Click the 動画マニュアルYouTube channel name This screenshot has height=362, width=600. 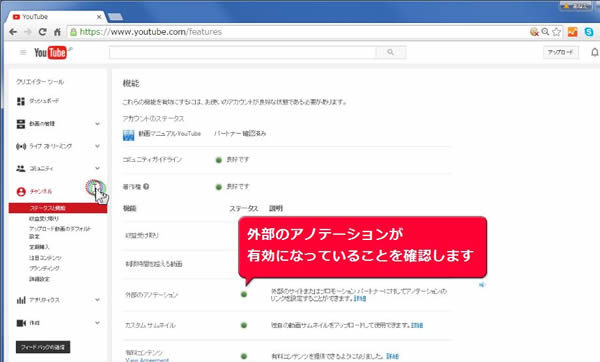point(170,134)
